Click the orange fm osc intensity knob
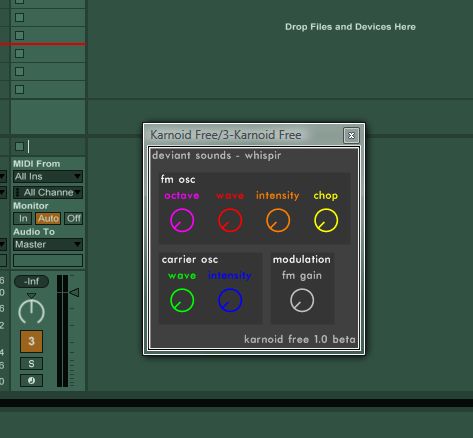The image size is (473, 438). [278, 220]
